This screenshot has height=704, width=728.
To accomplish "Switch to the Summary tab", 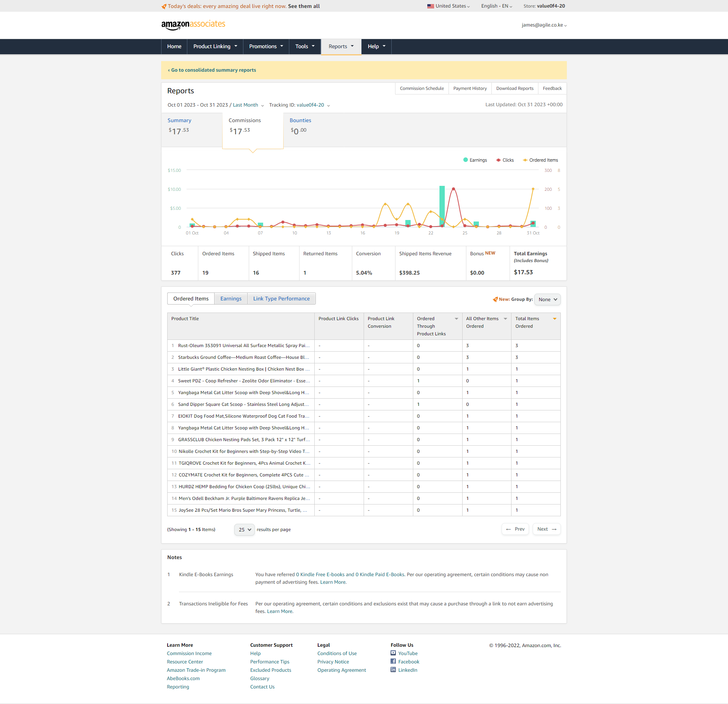I will point(192,130).
